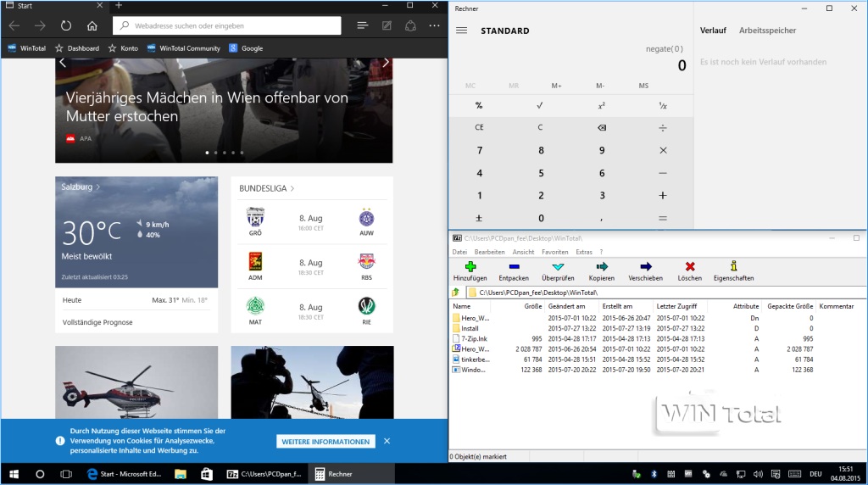Go to Edge home page
This screenshot has height=485, width=868.
pos(92,25)
